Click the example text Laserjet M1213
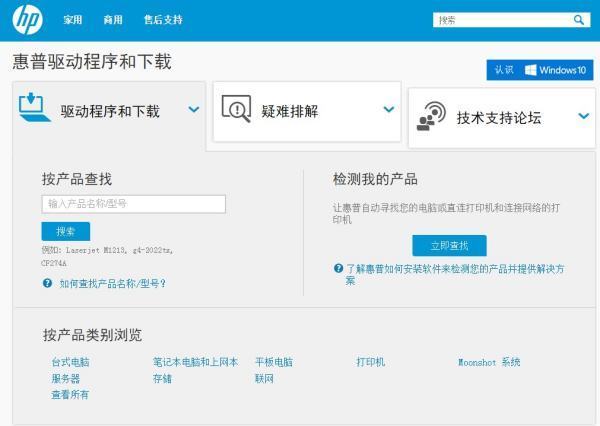The height and width of the screenshot is (426, 600). 95,250
